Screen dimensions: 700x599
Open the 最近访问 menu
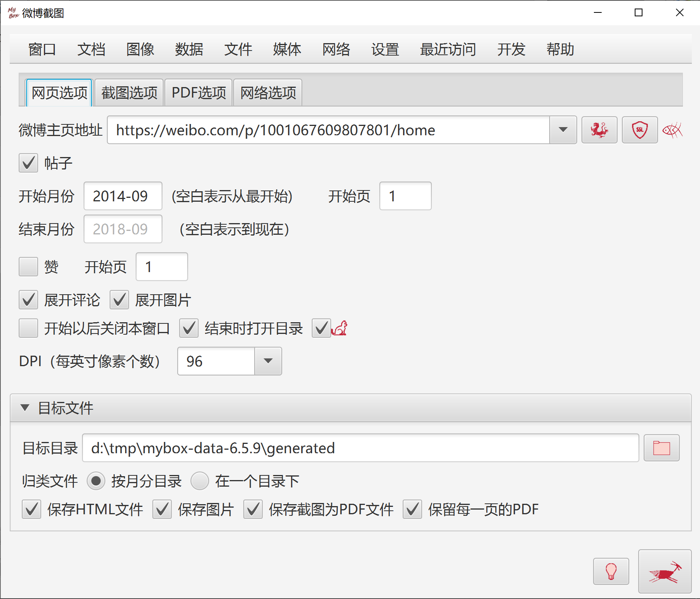pos(448,49)
